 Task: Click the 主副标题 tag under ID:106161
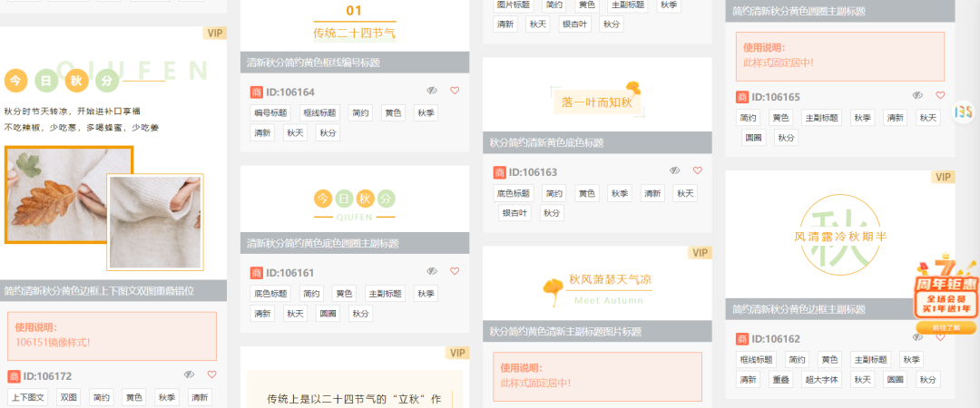click(x=385, y=294)
